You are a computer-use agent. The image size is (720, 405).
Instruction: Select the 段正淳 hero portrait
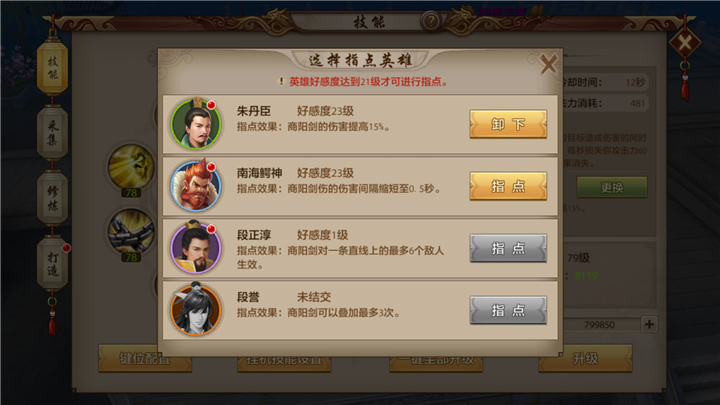[196, 248]
